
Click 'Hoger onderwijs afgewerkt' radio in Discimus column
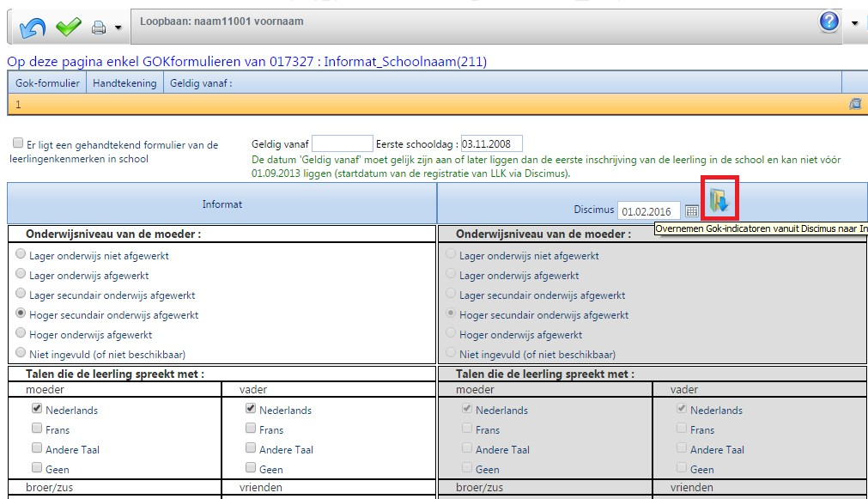[x=451, y=333]
